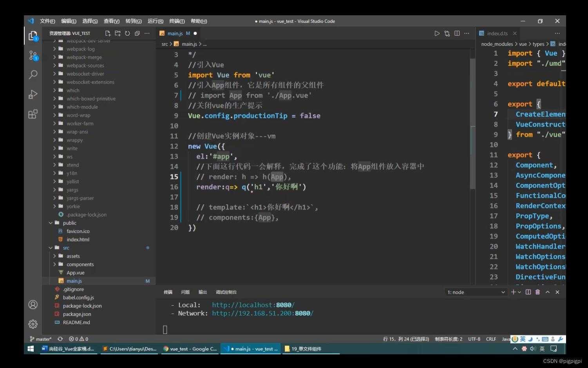The height and width of the screenshot is (368, 588).
Task: Open the 选择(S) menu
Action: pos(90,21)
